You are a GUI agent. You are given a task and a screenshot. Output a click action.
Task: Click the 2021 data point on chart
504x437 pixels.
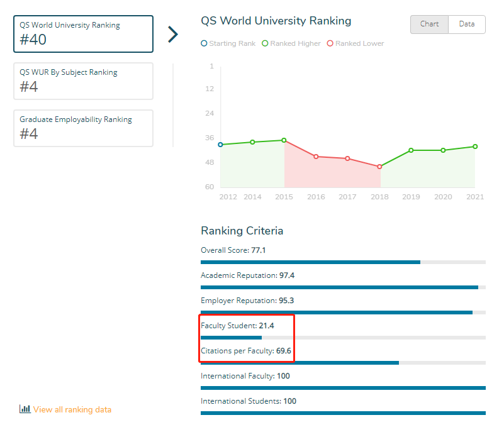(x=475, y=147)
